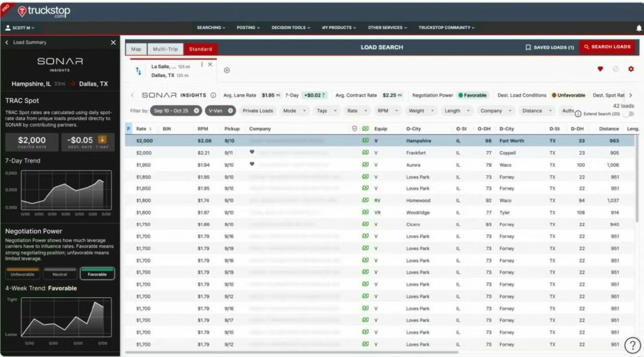Click the red heart favorites icon
Image resolution: width=644 pixels, height=357 pixels.
click(x=600, y=69)
